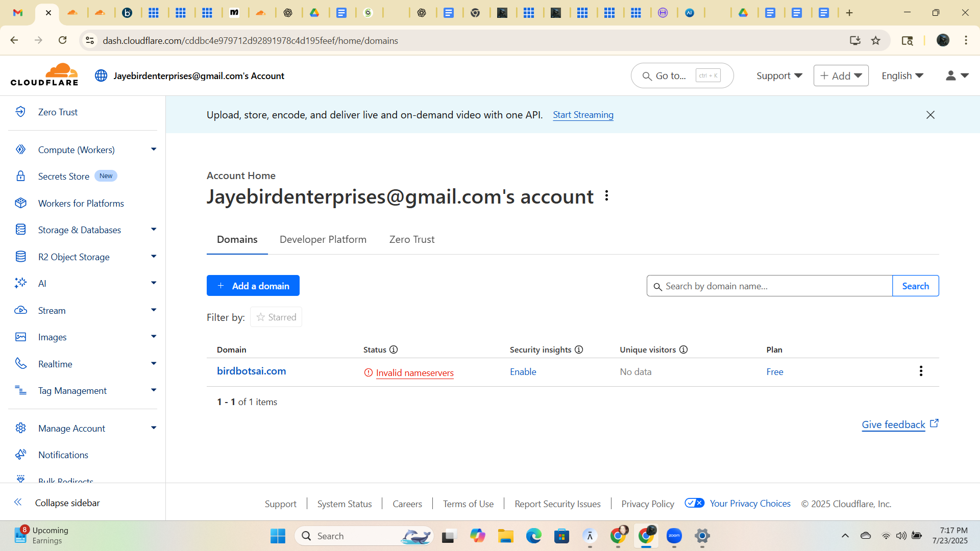This screenshot has width=980, height=551.
Task: Click the Cloudflare logo
Action: coord(44,75)
